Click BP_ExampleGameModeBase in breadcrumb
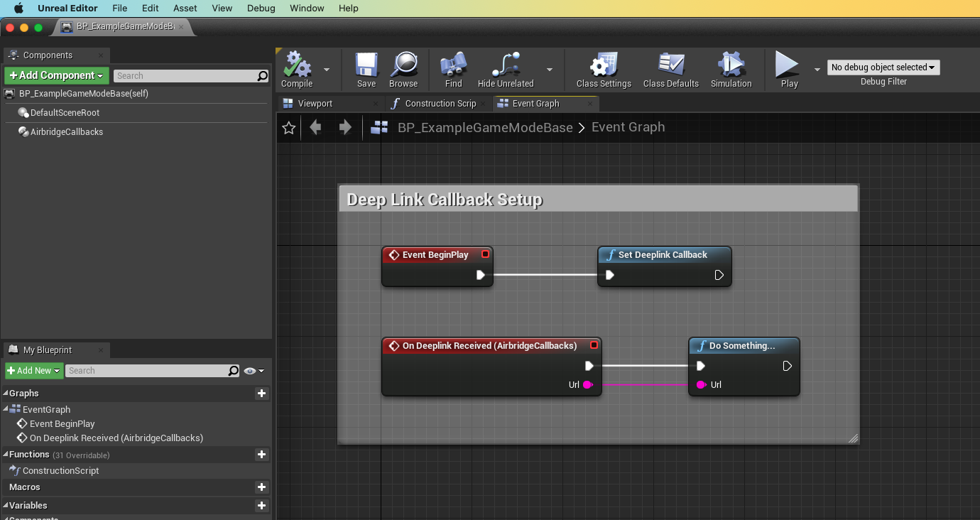The image size is (980, 520). 485,128
